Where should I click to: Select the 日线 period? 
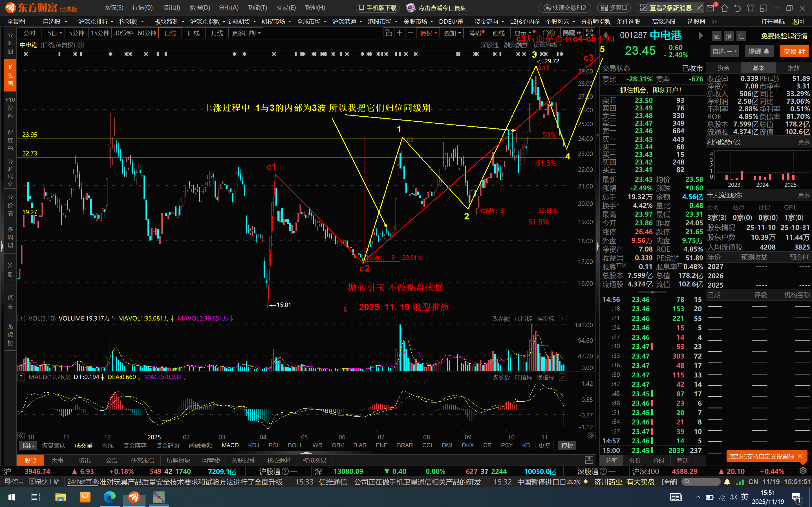(171, 33)
